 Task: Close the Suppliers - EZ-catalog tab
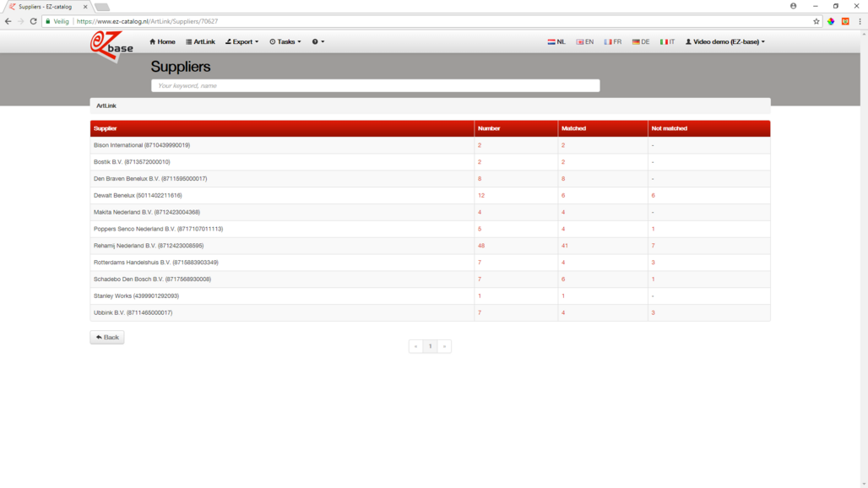(x=85, y=7)
